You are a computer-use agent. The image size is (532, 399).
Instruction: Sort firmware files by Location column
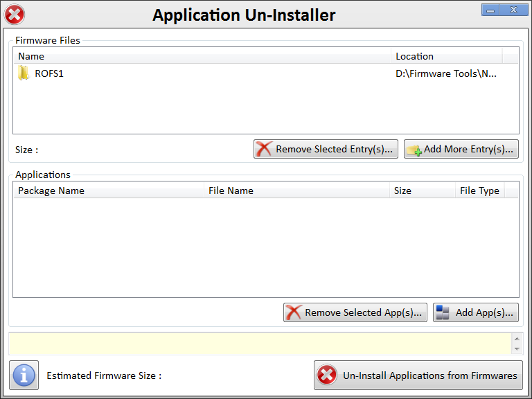tap(446, 56)
